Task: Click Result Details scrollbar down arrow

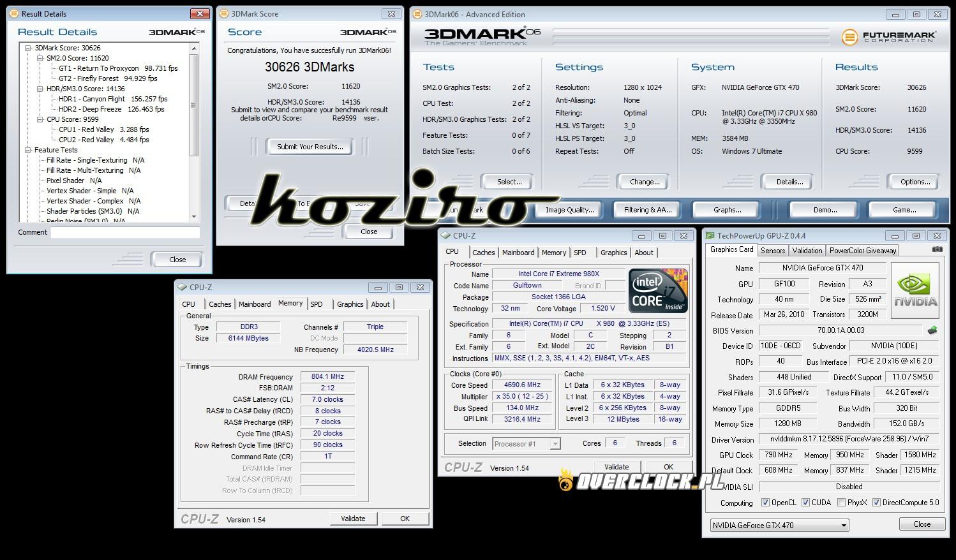Action: pyautogui.click(x=194, y=217)
